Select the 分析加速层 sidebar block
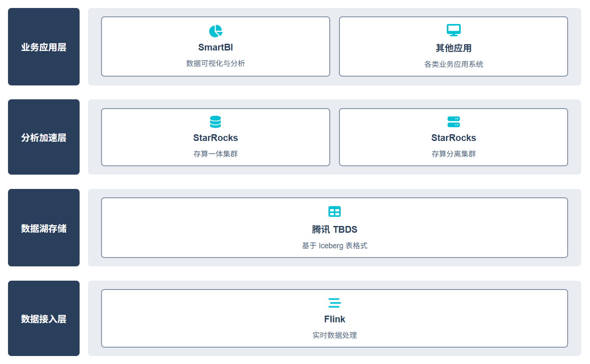 coord(43,137)
